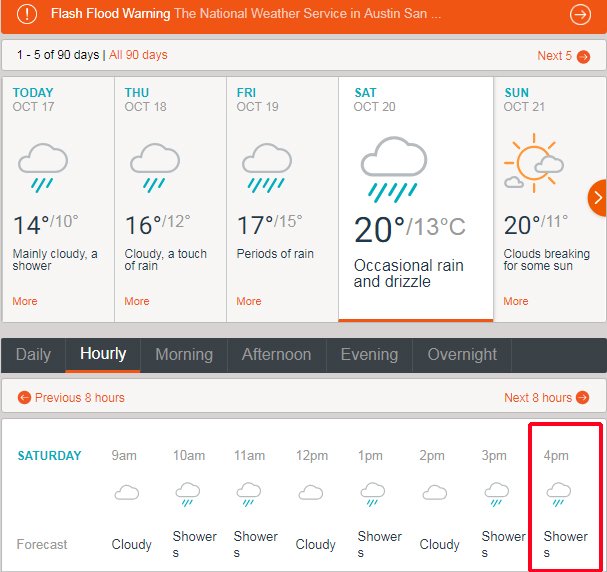Image resolution: width=607 pixels, height=572 pixels.
Task: Click 'Occasional rain and drizzle' description
Action: (x=408, y=274)
